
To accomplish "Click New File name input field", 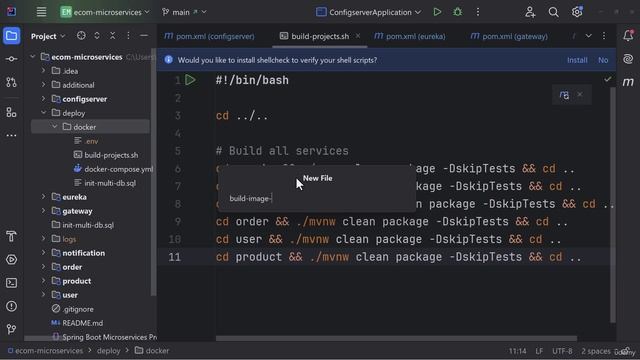I will point(317,198).
